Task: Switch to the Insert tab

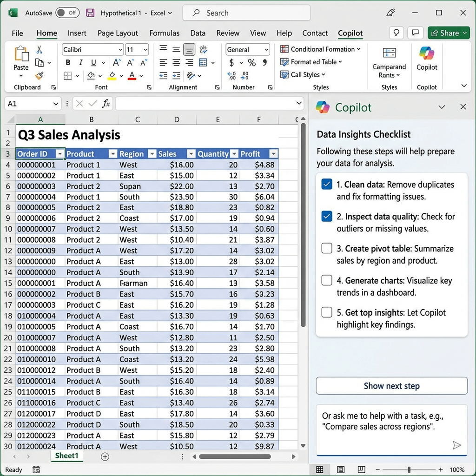Action: tap(77, 33)
